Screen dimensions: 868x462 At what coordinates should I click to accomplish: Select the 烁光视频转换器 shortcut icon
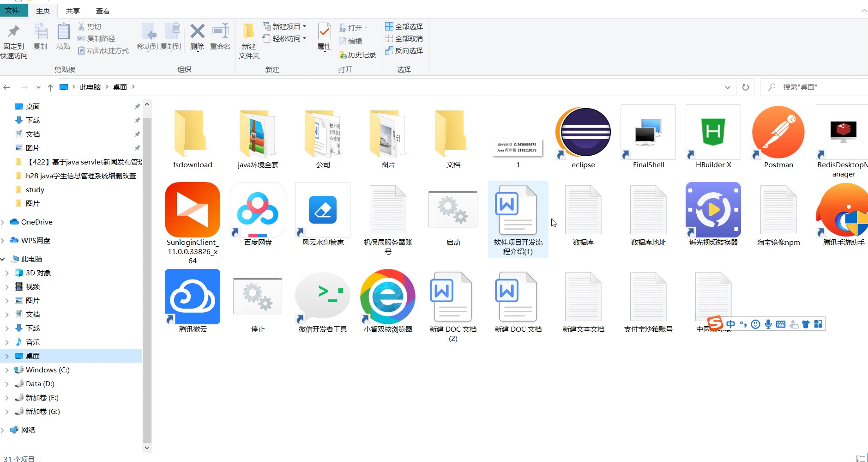[x=713, y=210]
